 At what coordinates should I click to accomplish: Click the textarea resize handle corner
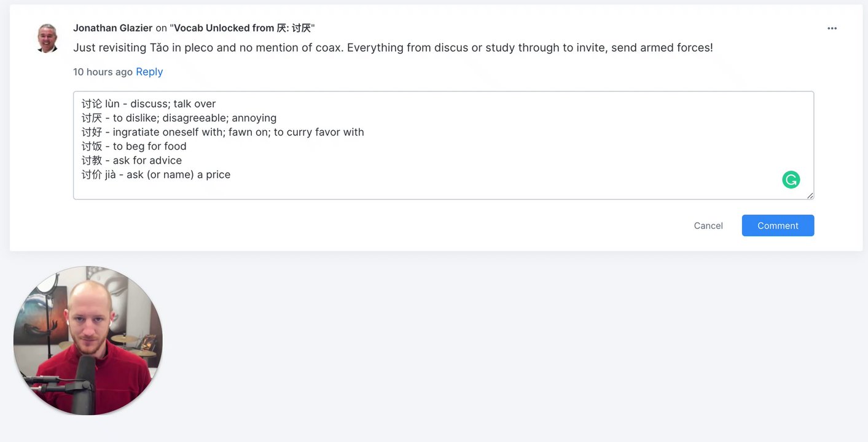pyautogui.click(x=810, y=195)
